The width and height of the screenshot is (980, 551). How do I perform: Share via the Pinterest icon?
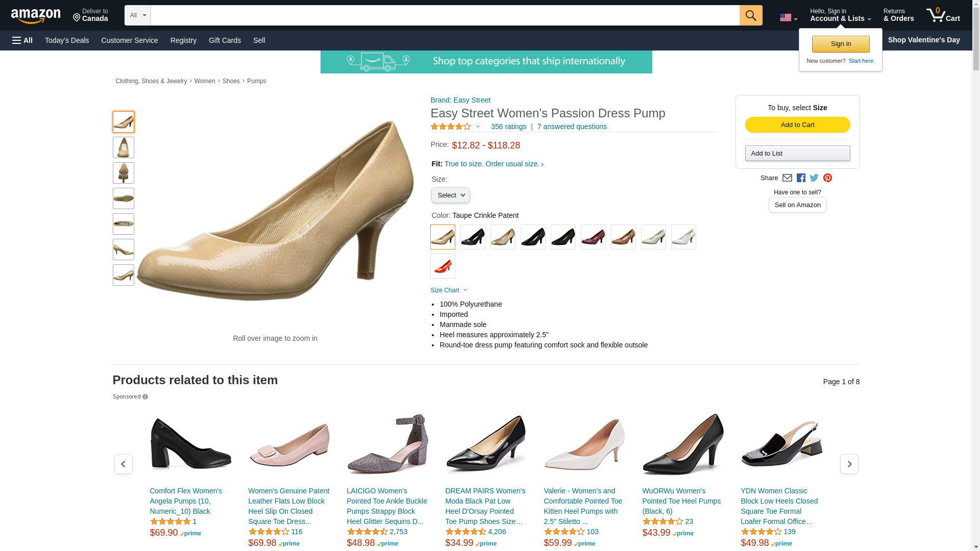[x=827, y=178]
